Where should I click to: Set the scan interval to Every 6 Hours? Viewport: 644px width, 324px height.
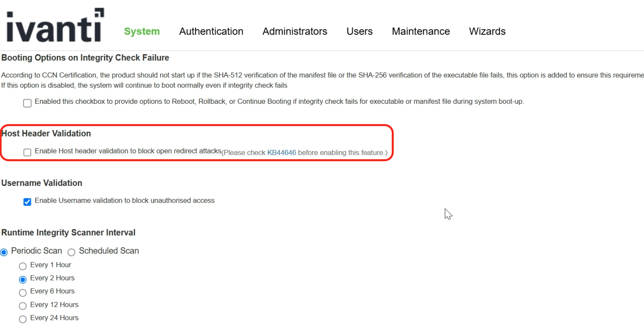tap(23, 292)
